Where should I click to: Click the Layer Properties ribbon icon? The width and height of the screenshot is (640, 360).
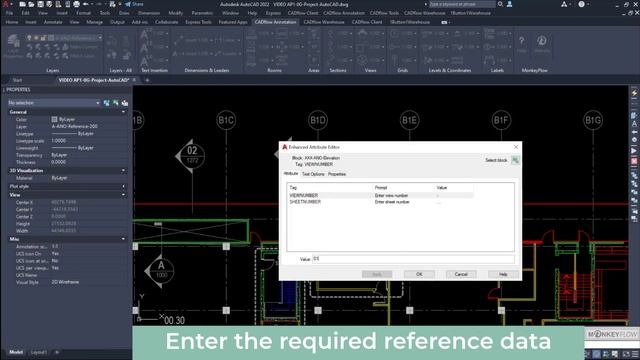[x=13, y=44]
